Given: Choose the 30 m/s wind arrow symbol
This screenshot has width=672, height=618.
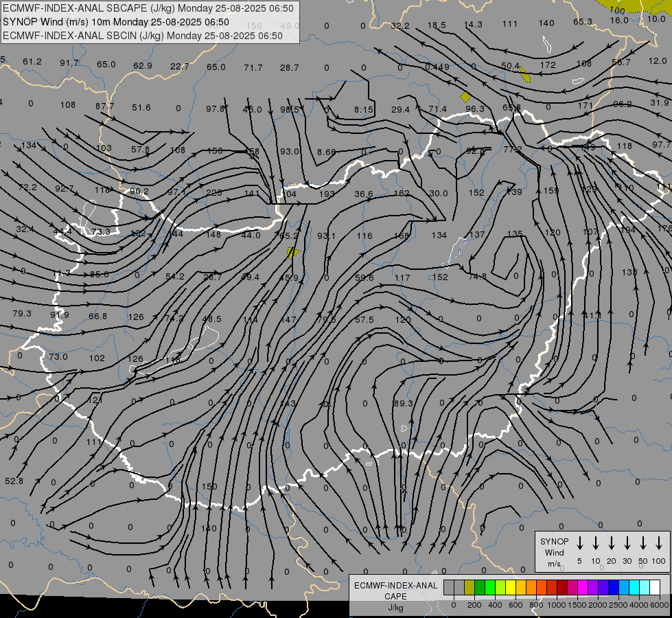Looking at the screenshot, I should coord(627,543).
